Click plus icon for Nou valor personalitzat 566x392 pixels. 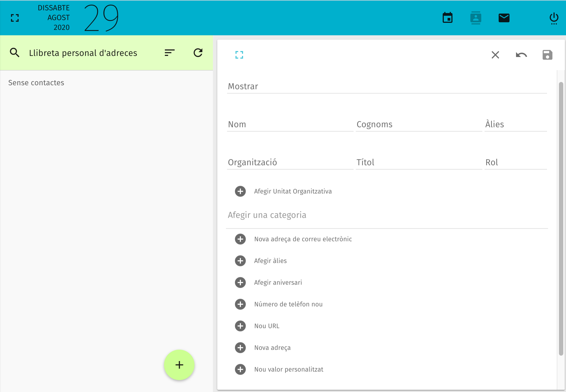pos(240,369)
